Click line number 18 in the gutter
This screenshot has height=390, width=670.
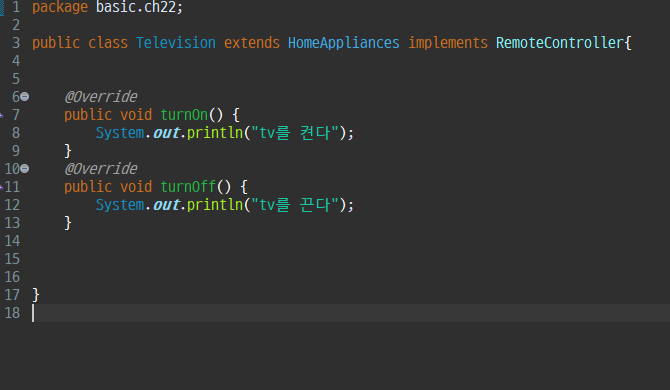point(12,313)
